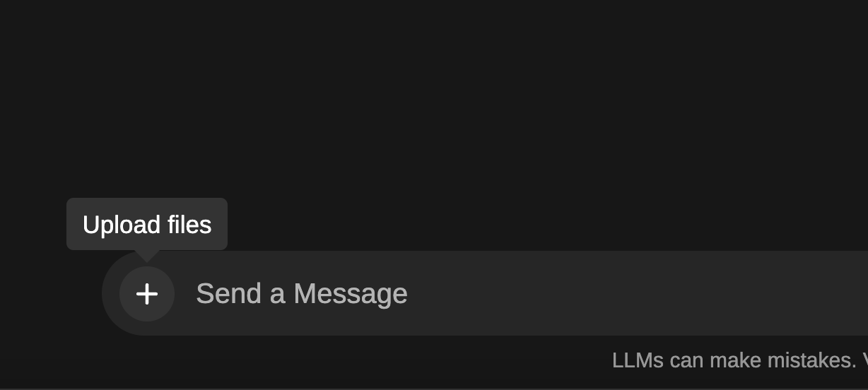Attach a file using the plus icon
868x390 pixels.
tap(147, 294)
